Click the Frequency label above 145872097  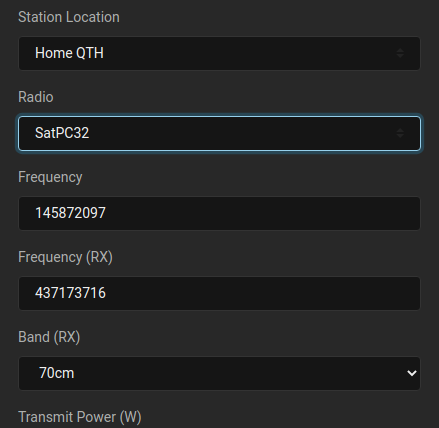click(x=50, y=177)
